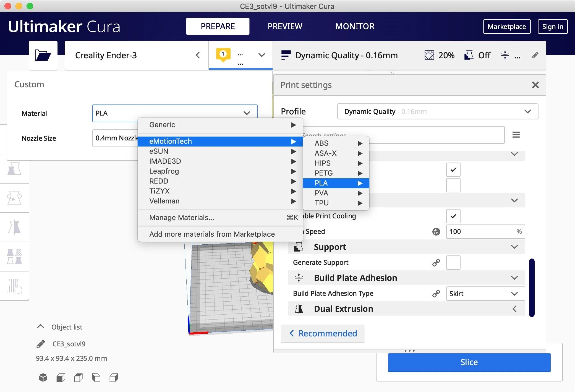The height and width of the screenshot is (392, 575).
Task: Collapse the Support section chevron
Action: [514, 247]
